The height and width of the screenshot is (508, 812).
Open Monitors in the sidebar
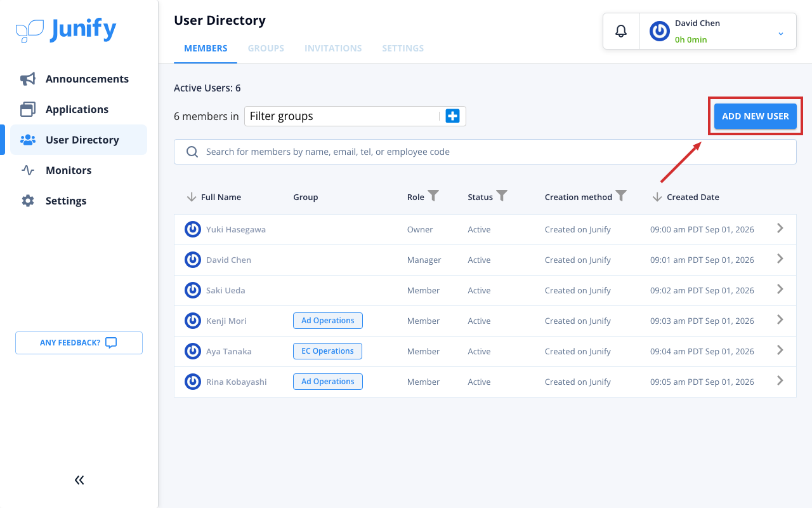point(79,170)
